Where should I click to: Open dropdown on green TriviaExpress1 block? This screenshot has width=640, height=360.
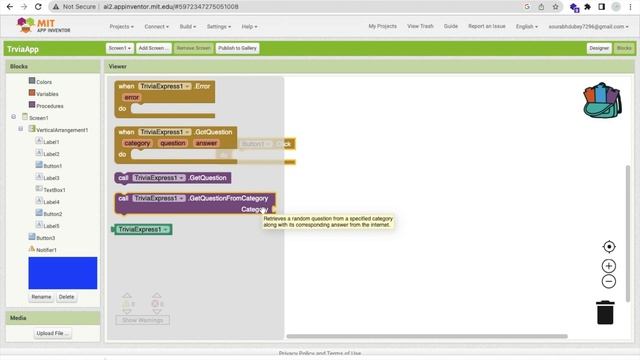tap(143, 229)
